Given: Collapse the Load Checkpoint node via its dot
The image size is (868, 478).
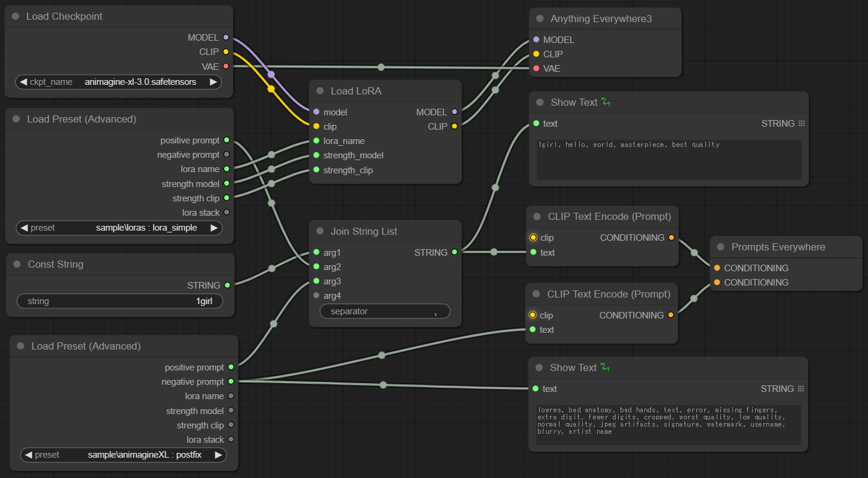Looking at the screenshot, I should (x=16, y=17).
